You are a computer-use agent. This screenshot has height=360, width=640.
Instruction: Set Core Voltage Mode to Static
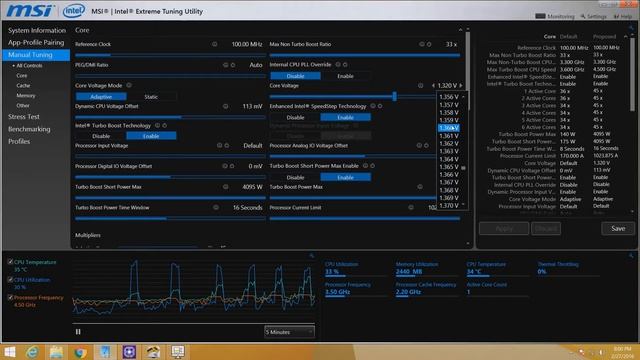[151, 97]
